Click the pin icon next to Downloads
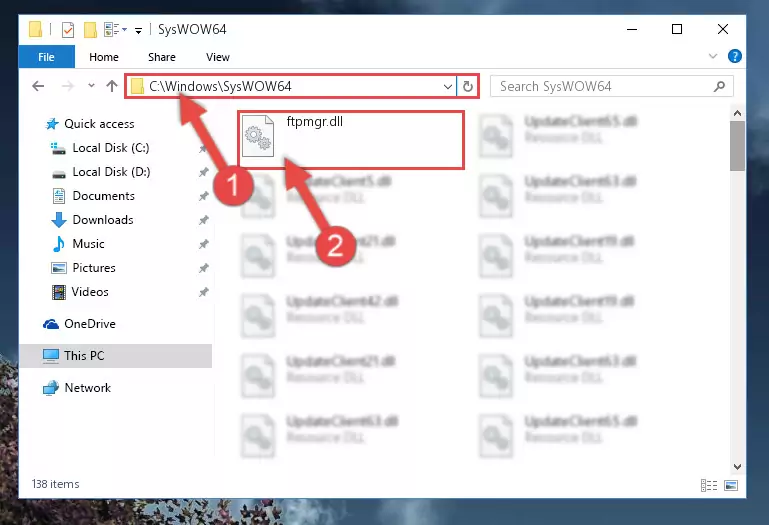The width and height of the screenshot is (769, 525). click(x=203, y=220)
